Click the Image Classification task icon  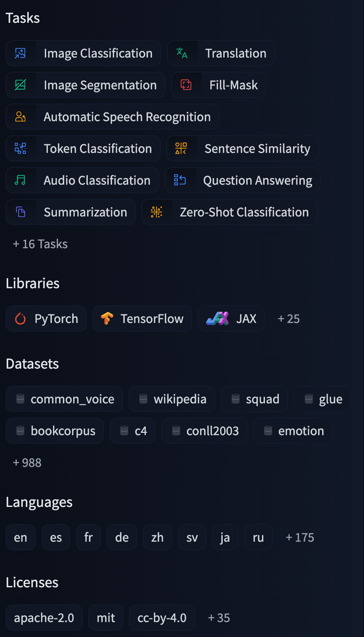21,53
